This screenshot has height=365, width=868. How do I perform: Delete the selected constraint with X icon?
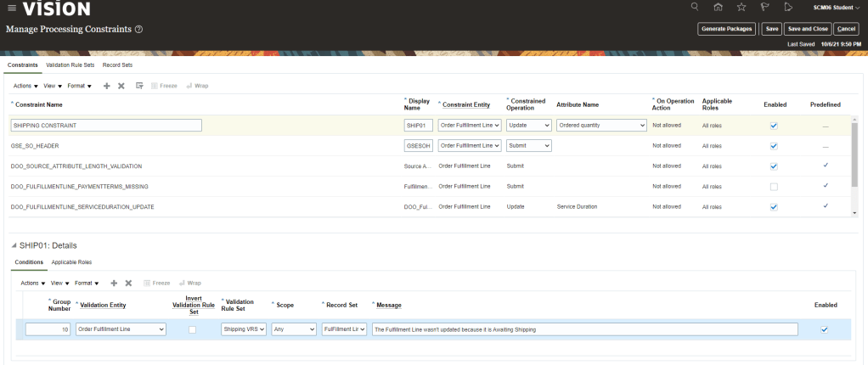click(121, 86)
